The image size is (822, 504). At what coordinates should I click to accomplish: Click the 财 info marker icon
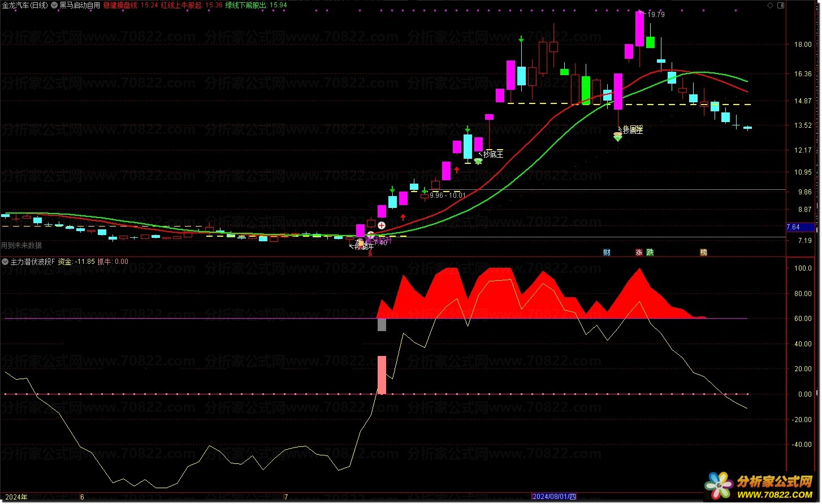[x=607, y=253]
